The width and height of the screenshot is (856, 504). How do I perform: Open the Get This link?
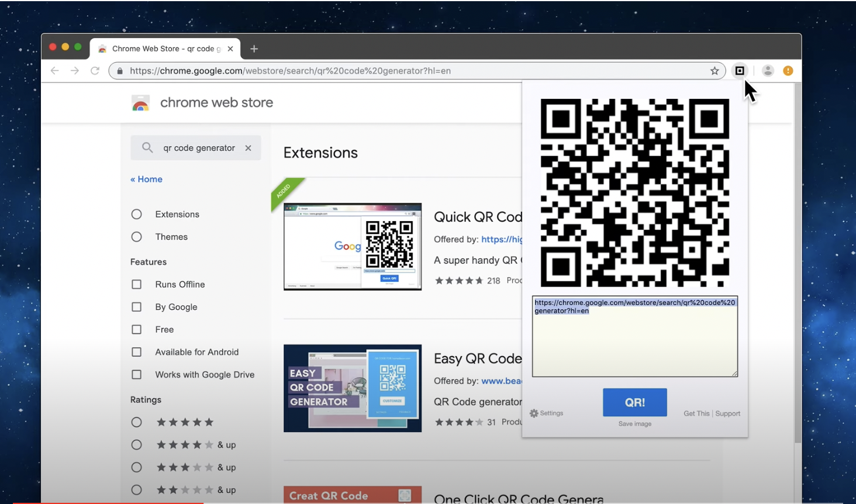[x=696, y=413]
